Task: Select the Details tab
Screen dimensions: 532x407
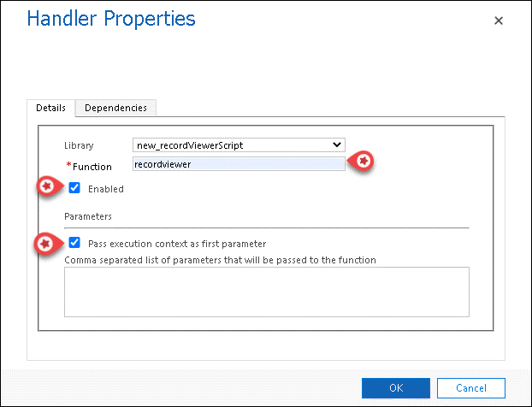Action: pos(50,108)
